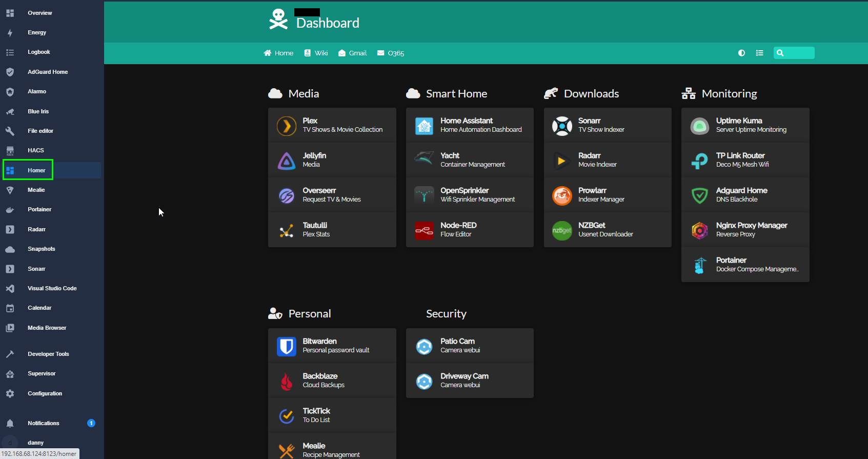Open Notifications with badge 1

[x=51, y=423]
